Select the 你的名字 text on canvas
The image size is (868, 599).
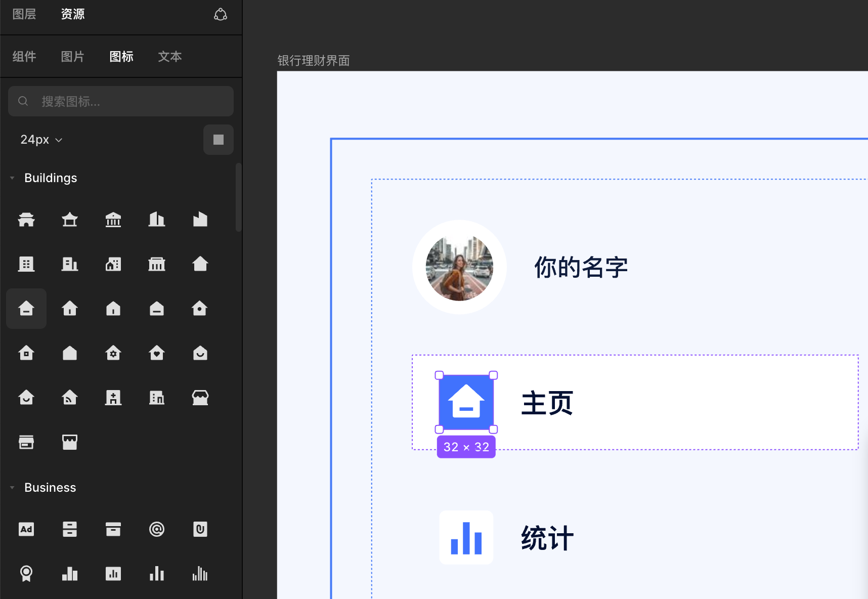click(581, 267)
